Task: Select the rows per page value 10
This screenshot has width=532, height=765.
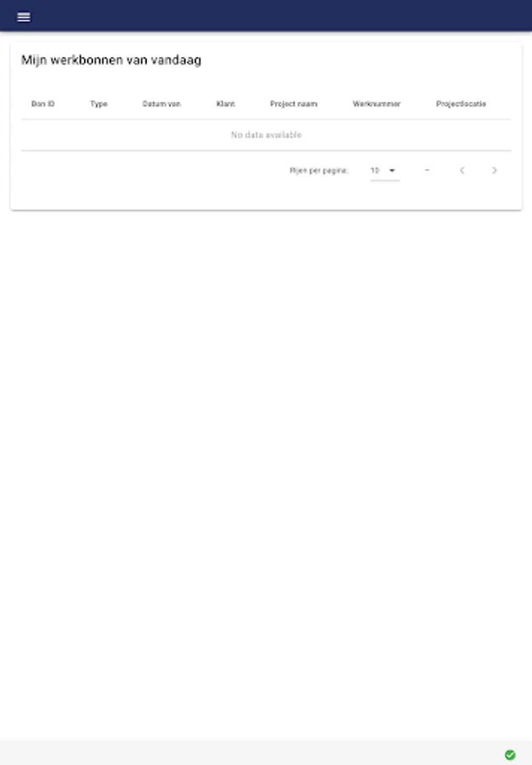Action: tap(375, 170)
